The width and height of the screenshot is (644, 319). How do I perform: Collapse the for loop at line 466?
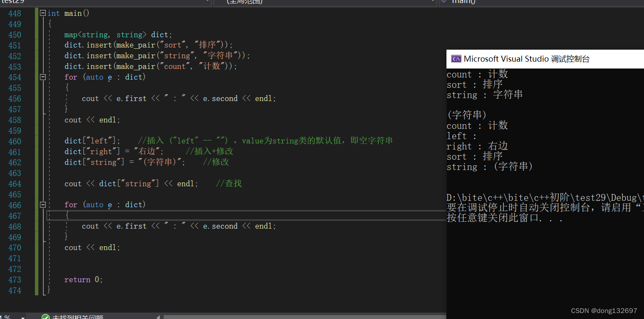click(43, 205)
